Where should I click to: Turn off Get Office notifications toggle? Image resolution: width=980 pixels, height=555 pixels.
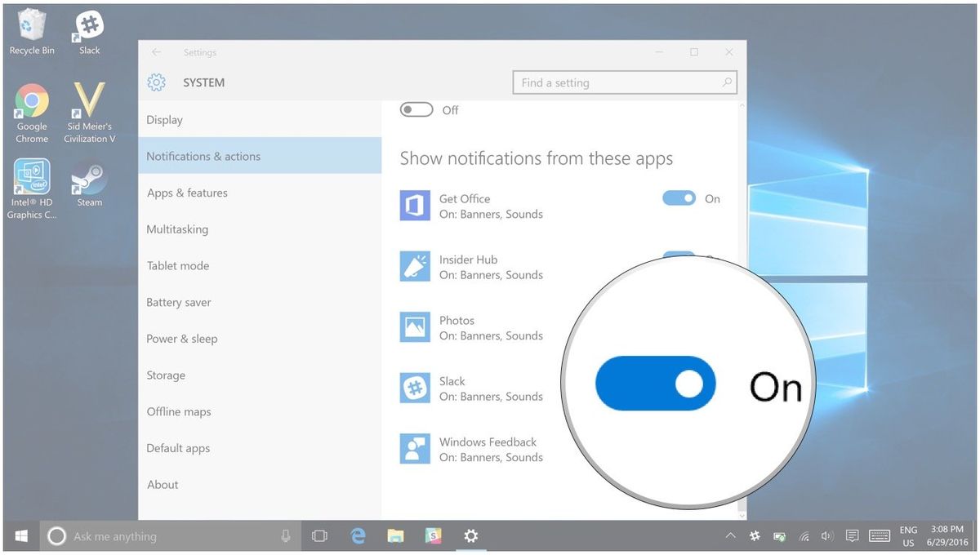coord(679,198)
